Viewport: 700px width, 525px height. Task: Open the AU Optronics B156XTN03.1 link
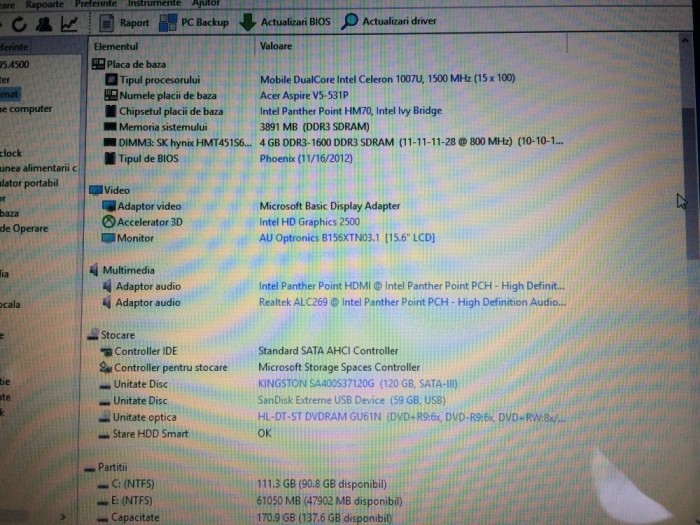[x=346, y=238]
